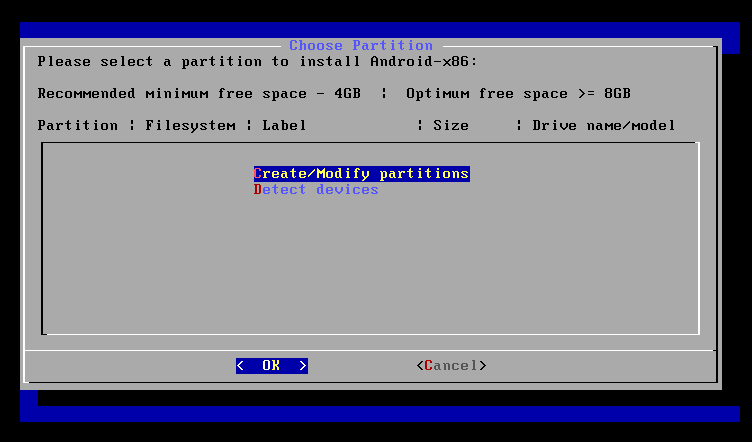Confirm with the OK button

(x=271, y=366)
